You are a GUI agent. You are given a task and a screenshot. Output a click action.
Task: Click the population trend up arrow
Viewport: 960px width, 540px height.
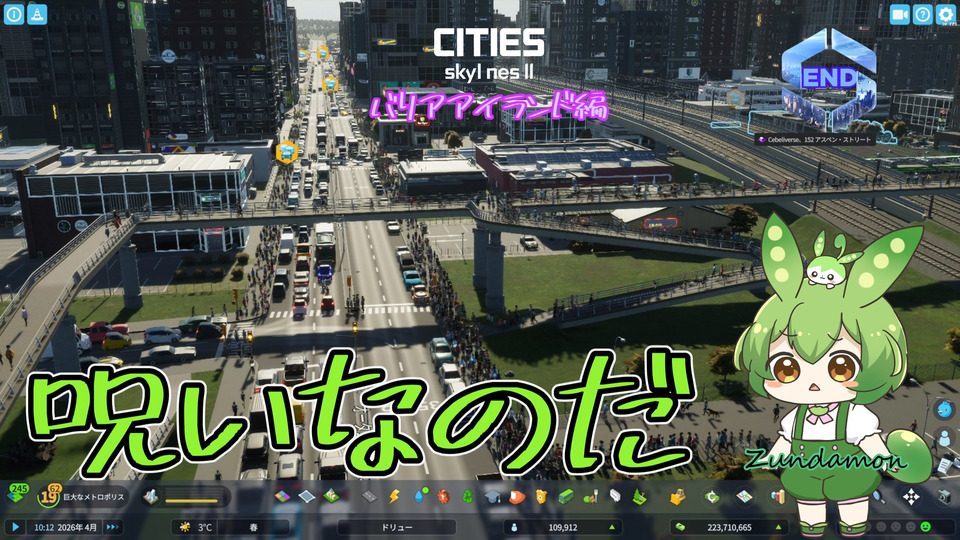click(x=612, y=527)
